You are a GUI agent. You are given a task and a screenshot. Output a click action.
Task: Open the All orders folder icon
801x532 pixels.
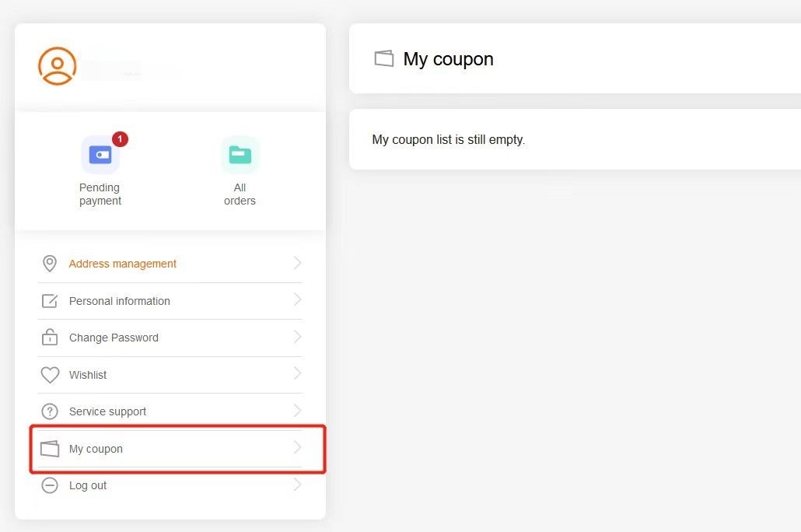coord(240,155)
